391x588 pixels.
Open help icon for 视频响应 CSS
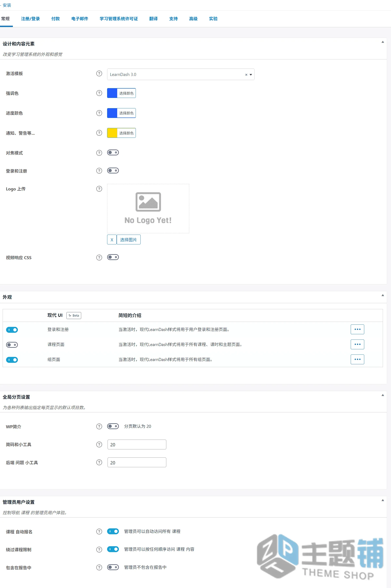click(x=99, y=257)
